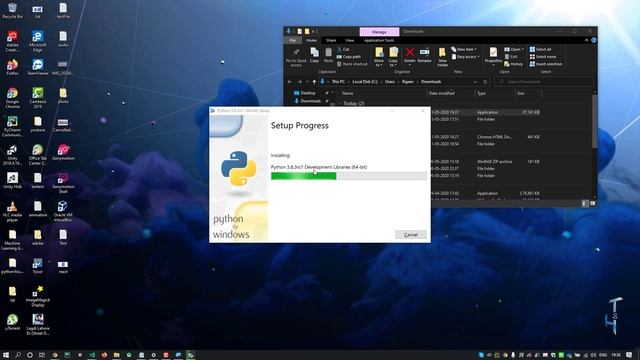Refresh the Downloads folder view
The height and width of the screenshot is (360, 640).
[485, 82]
